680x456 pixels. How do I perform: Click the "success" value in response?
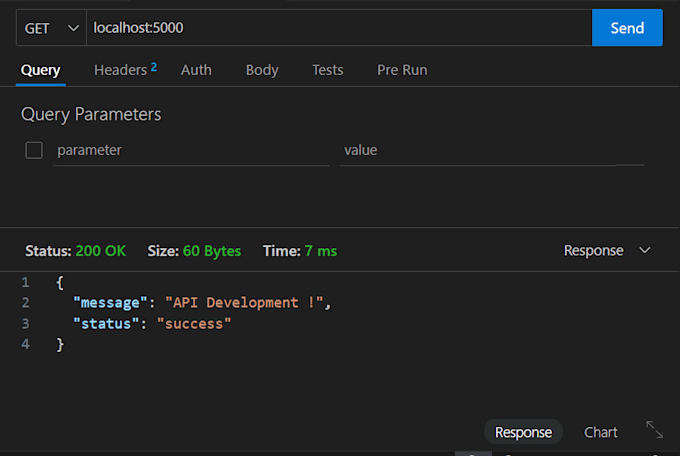[x=194, y=324]
